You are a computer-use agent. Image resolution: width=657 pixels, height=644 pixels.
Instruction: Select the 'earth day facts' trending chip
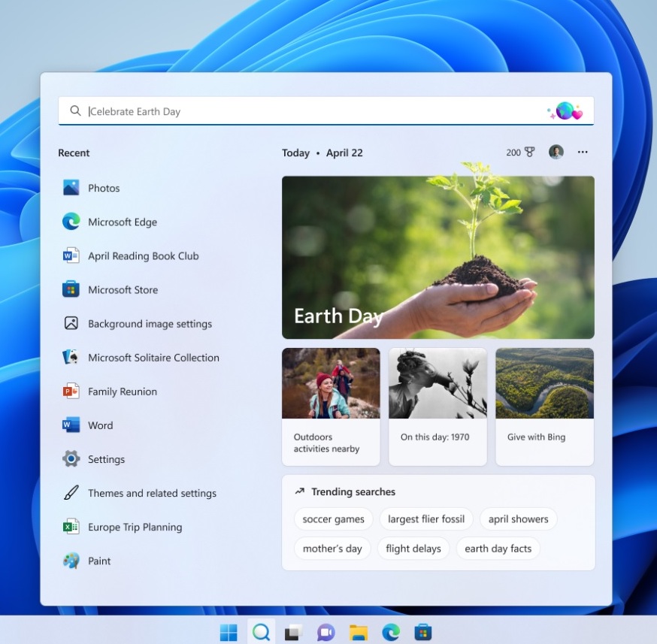point(498,549)
